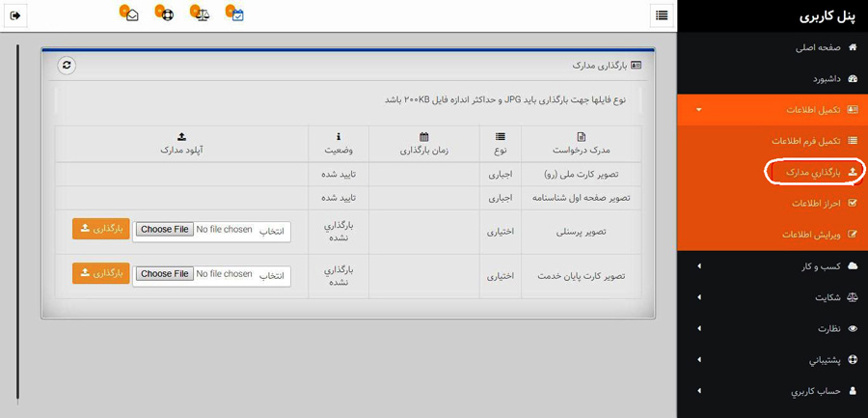The height and width of the screenshot is (418, 868).
Task: Click the logout icon in top-left corner
Action: [x=15, y=15]
